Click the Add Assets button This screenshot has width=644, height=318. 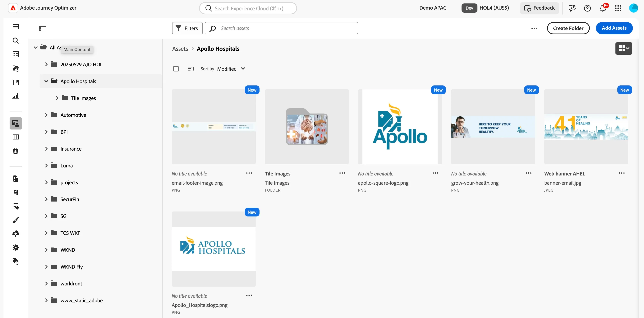[x=614, y=28]
